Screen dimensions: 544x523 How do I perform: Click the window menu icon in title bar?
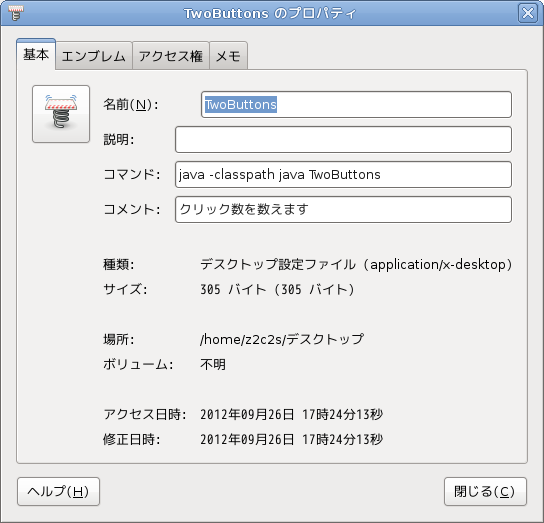point(15,13)
